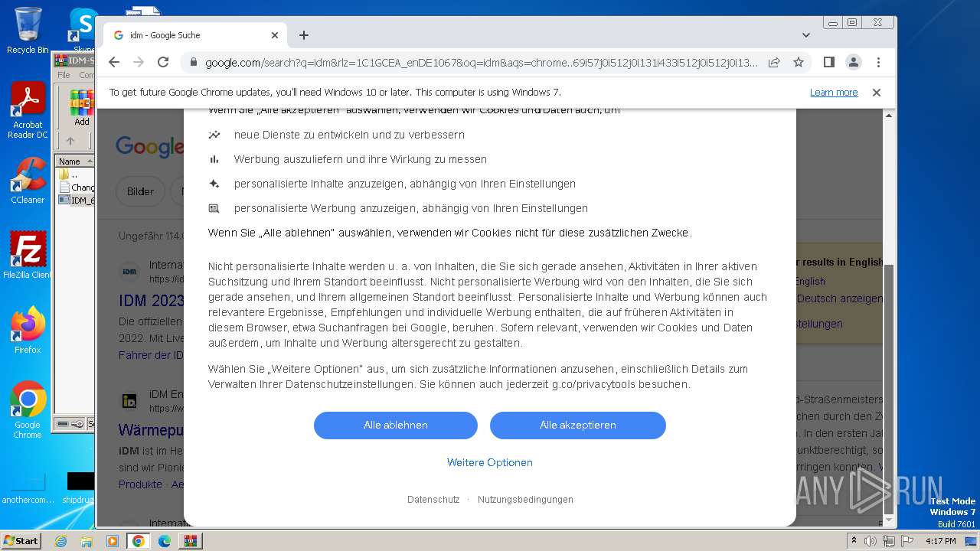Launch CCleaner from the desktop

click(x=28, y=181)
